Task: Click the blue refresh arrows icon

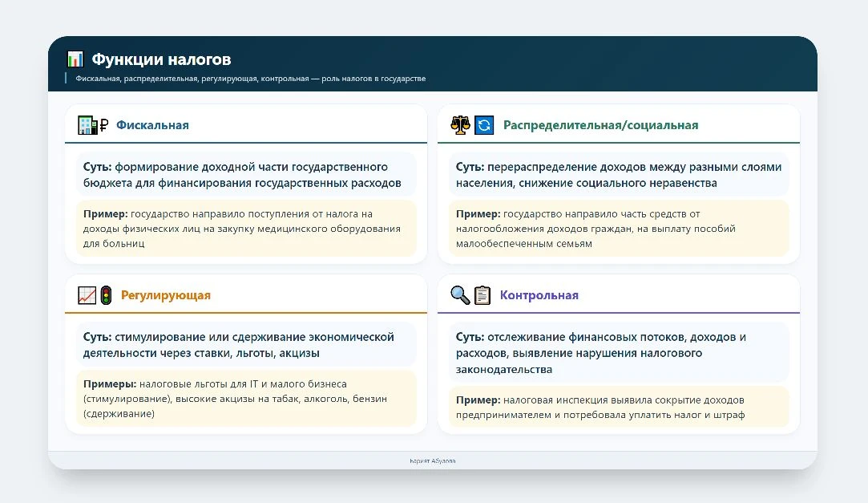Action: point(484,125)
